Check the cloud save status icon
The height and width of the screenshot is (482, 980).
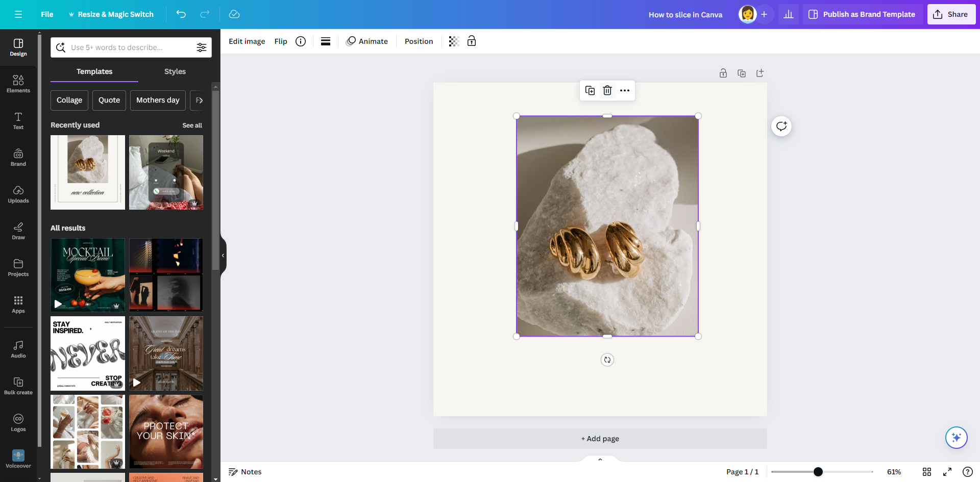(234, 14)
